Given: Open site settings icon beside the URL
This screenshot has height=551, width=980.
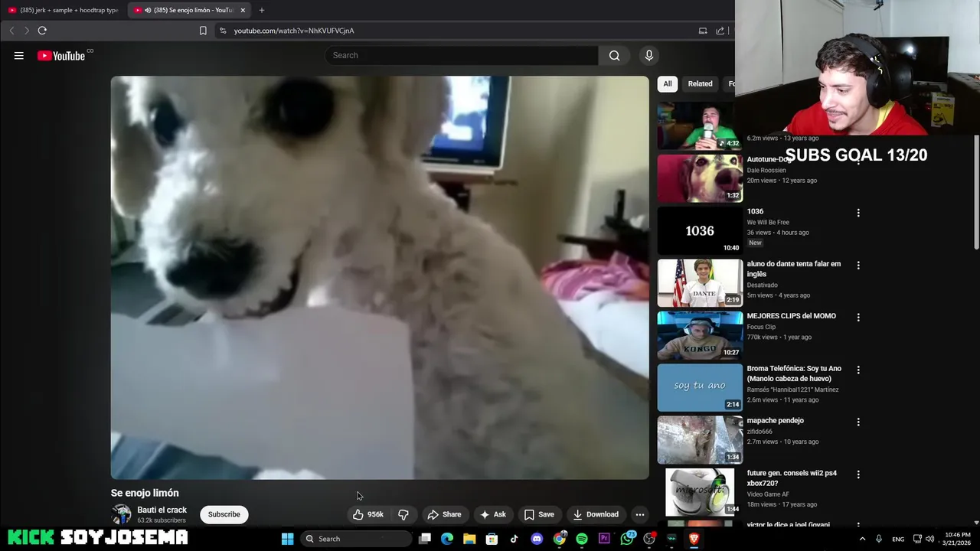Looking at the screenshot, I should 223,31.
